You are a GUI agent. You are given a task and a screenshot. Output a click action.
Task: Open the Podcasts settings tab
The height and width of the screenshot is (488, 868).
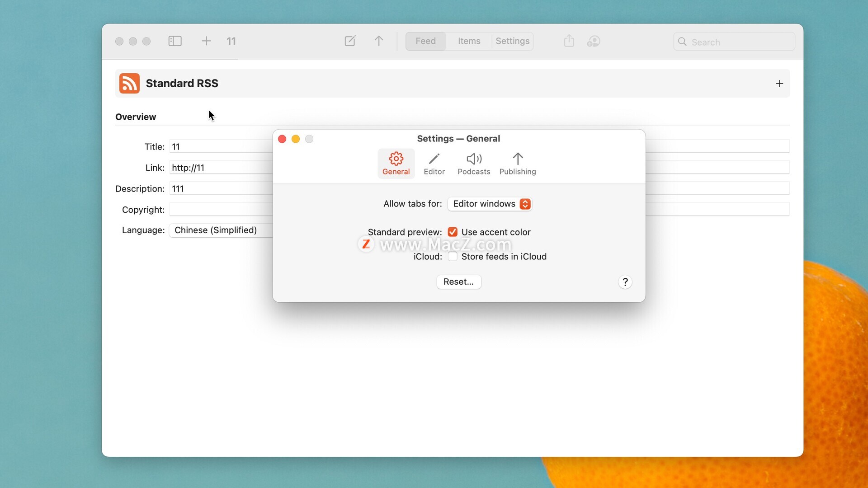coord(474,164)
